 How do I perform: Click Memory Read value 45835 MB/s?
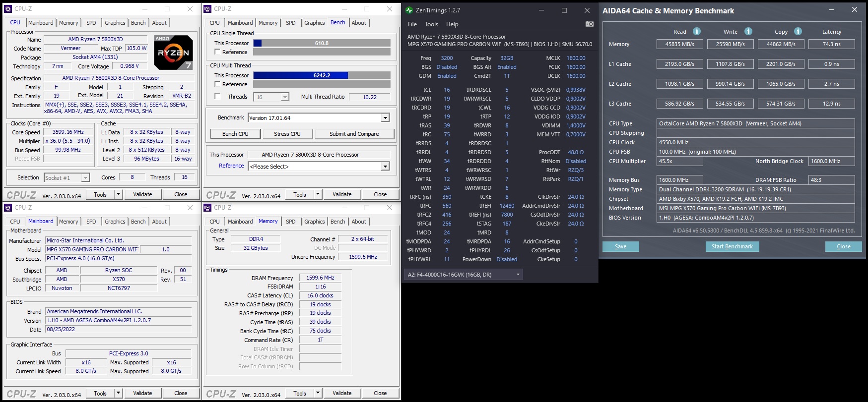click(x=680, y=44)
